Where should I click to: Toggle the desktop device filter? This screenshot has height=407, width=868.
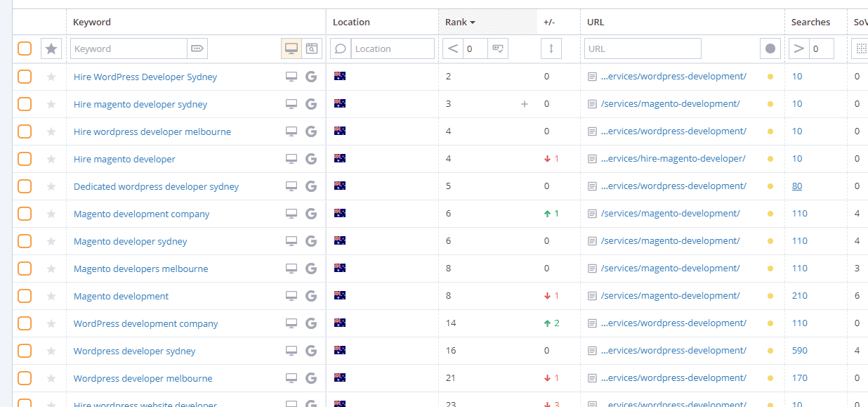point(291,49)
